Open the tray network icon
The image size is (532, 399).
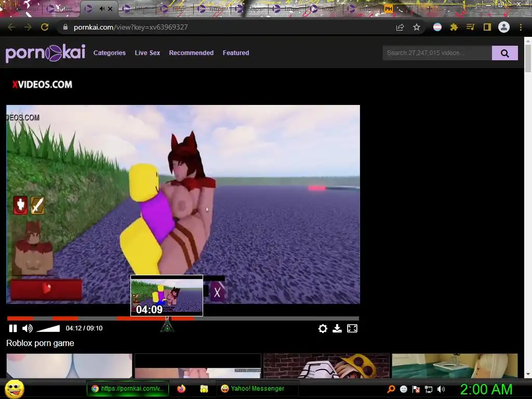click(429, 389)
